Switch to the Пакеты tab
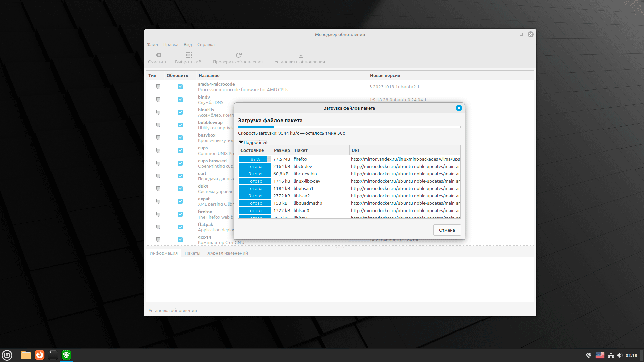Screen dimensions: 644x362 point(192,253)
